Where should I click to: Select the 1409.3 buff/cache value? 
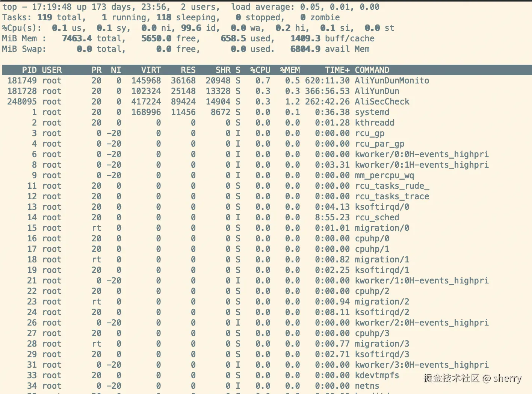point(305,38)
